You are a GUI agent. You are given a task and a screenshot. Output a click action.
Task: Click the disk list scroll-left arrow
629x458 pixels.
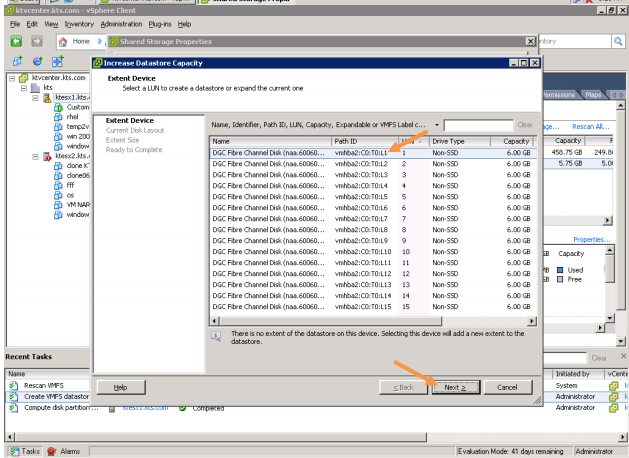[x=214, y=321]
